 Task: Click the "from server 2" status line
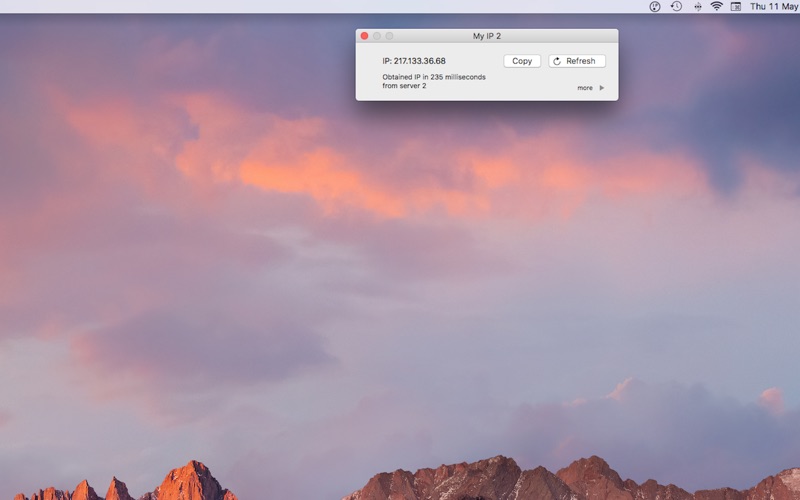tap(404, 86)
